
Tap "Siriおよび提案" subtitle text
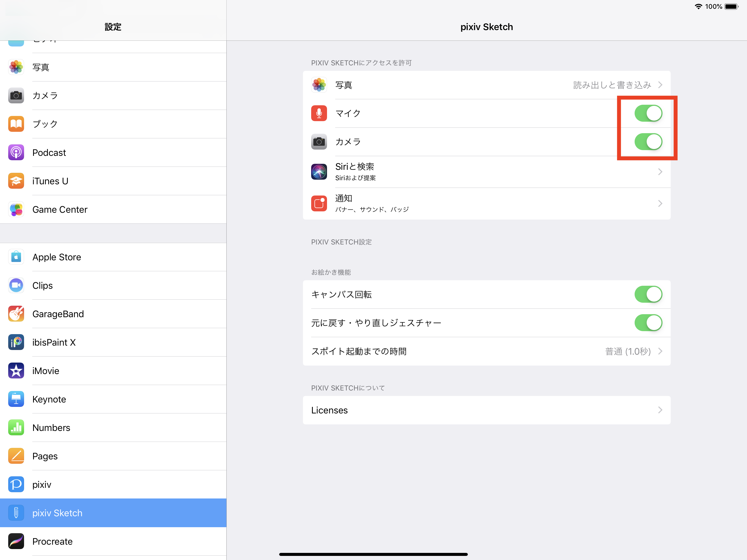pos(355,178)
